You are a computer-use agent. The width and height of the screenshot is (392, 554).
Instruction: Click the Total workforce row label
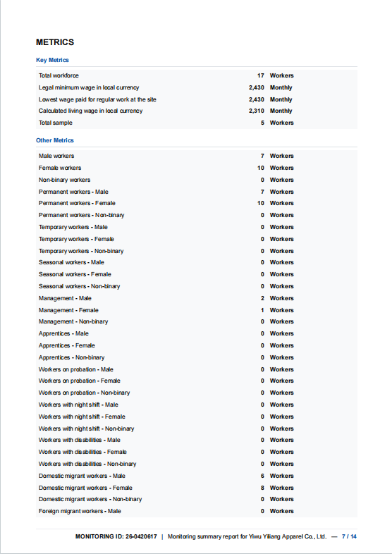pos(59,75)
